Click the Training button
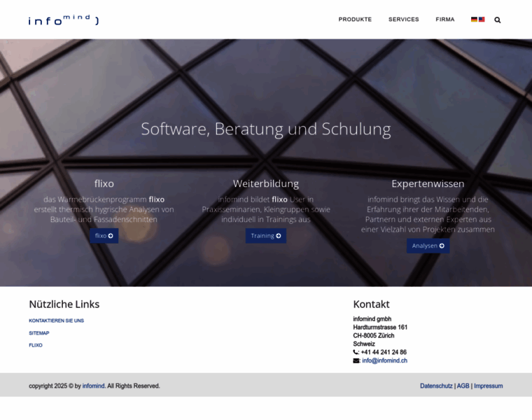532x420 pixels. pyautogui.click(x=266, y=236)
